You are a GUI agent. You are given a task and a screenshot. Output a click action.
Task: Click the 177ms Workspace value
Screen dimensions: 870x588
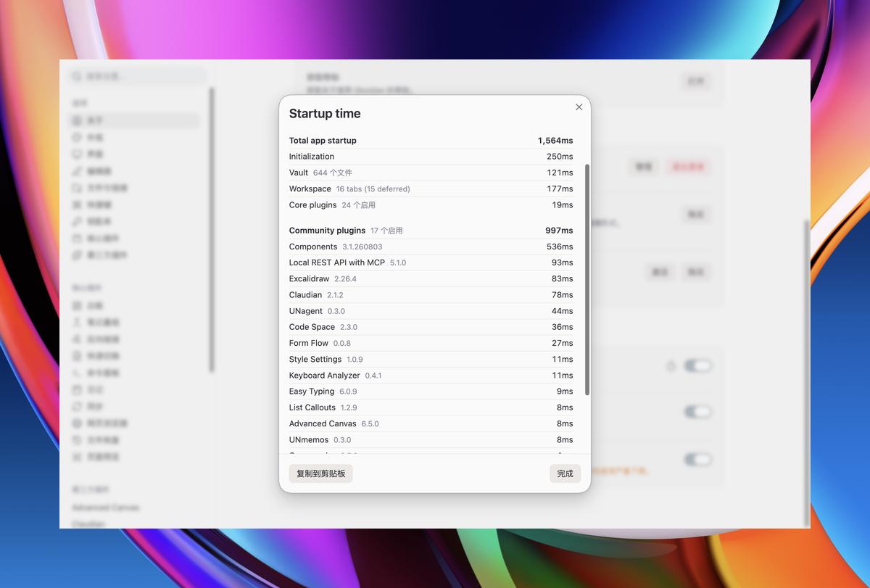pyautogui.click(x=560, y=189)
